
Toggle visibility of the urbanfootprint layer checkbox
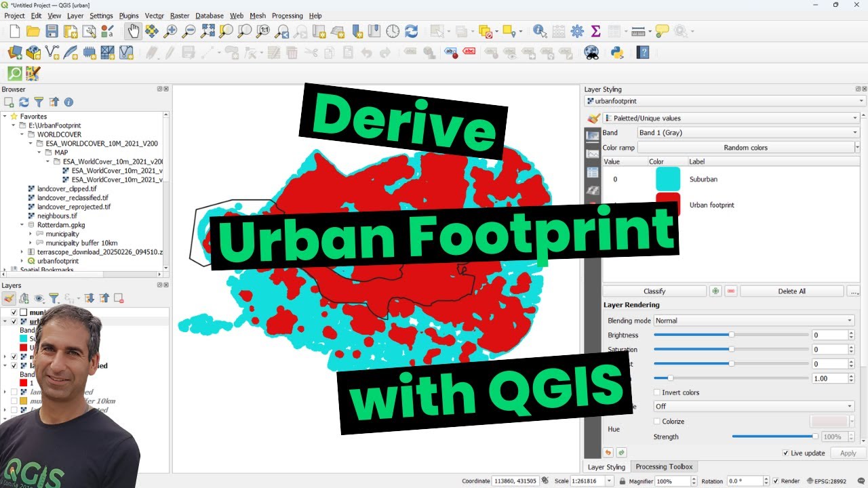(13, 321)
